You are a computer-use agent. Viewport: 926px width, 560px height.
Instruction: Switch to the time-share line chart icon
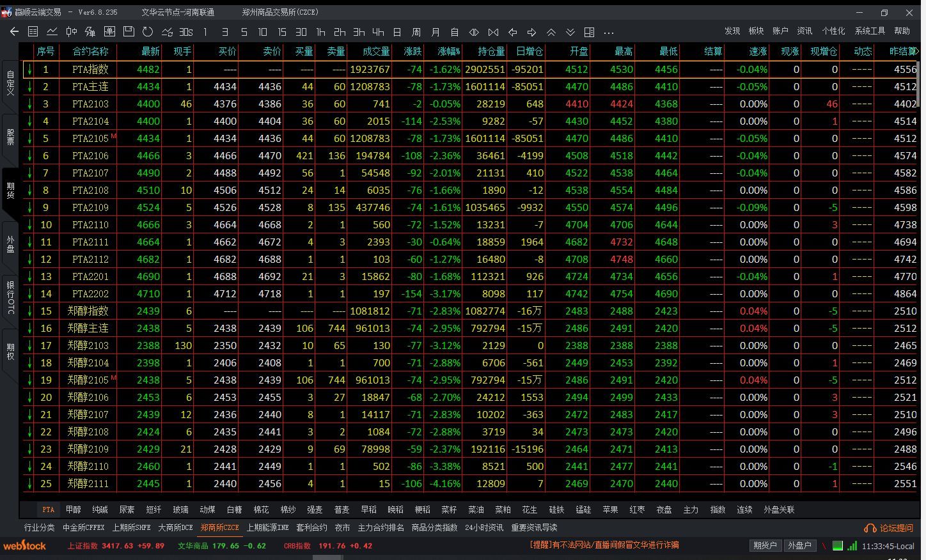[52, 31]
